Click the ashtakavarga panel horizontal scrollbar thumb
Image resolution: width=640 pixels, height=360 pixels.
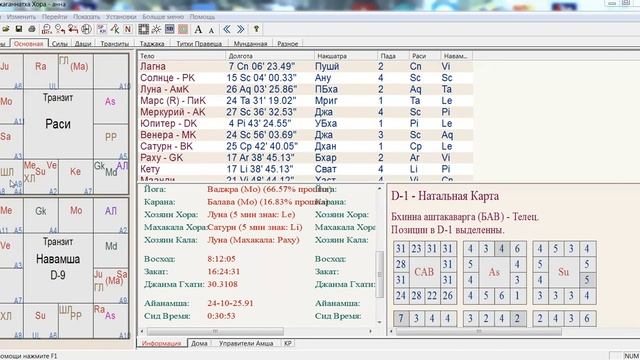click(479, 331)
